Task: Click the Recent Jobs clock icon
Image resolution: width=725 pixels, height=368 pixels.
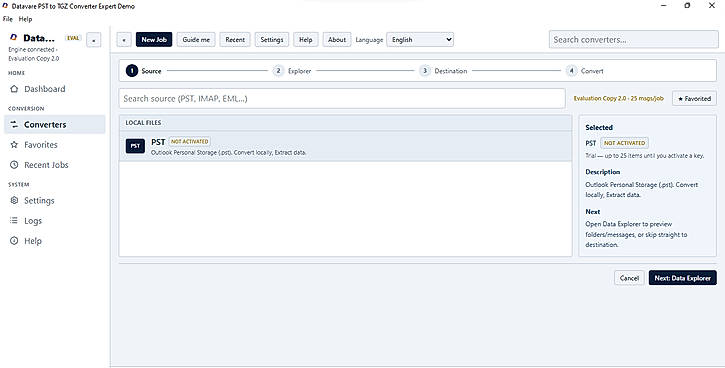Action: 14,165
